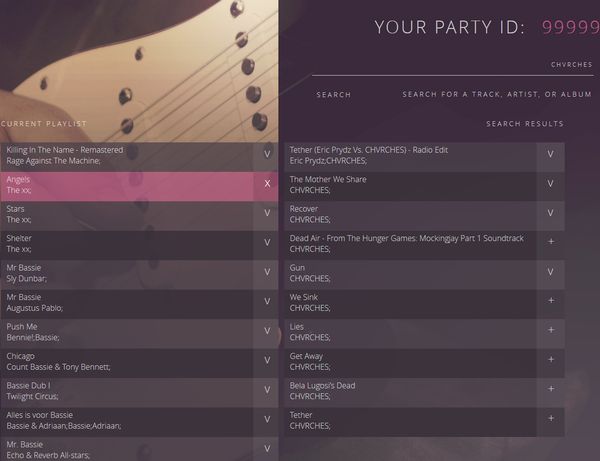Select the 'SEARCH RESULTS' heading
600x461 pixels.
pos(525,124)
